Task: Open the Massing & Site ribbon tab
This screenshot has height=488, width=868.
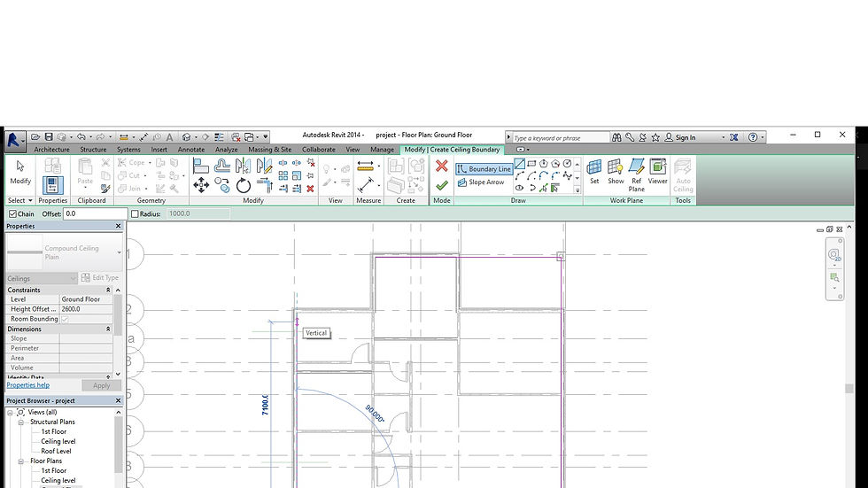Action: coord(269,150)
